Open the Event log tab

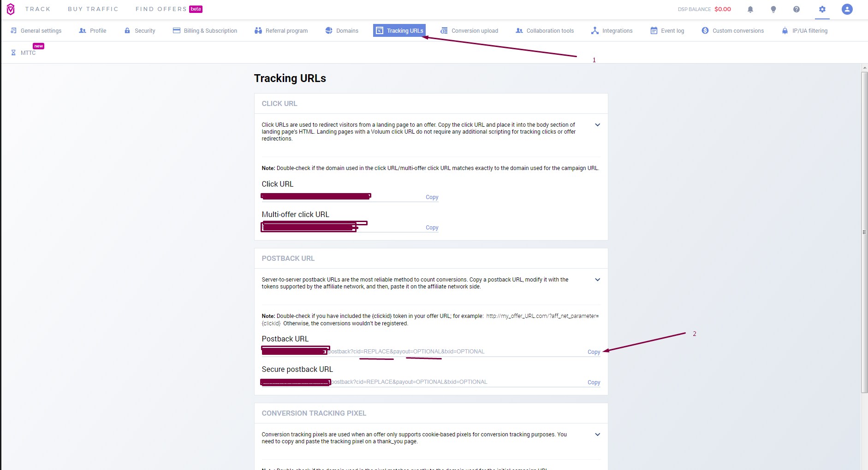(667, 30)
